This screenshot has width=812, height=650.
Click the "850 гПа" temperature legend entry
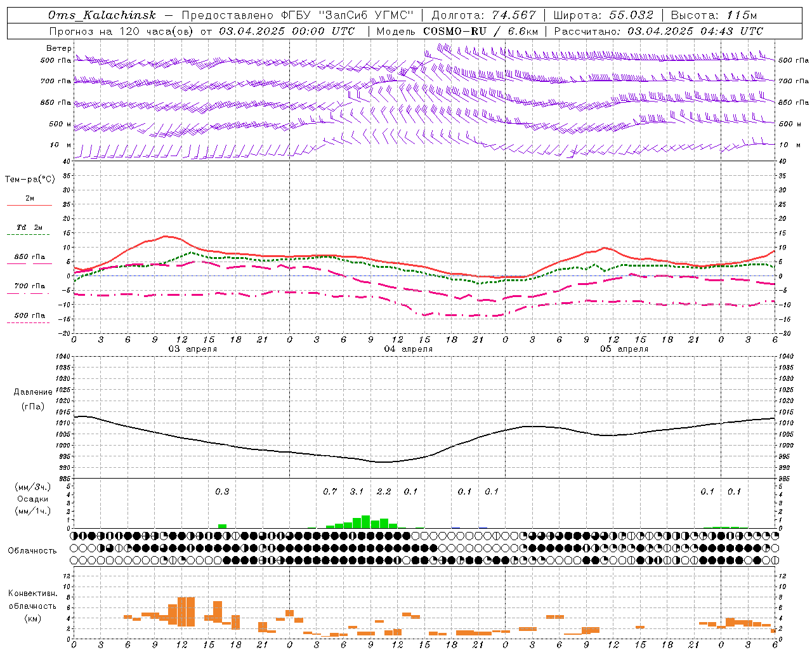tap(29, 257)
